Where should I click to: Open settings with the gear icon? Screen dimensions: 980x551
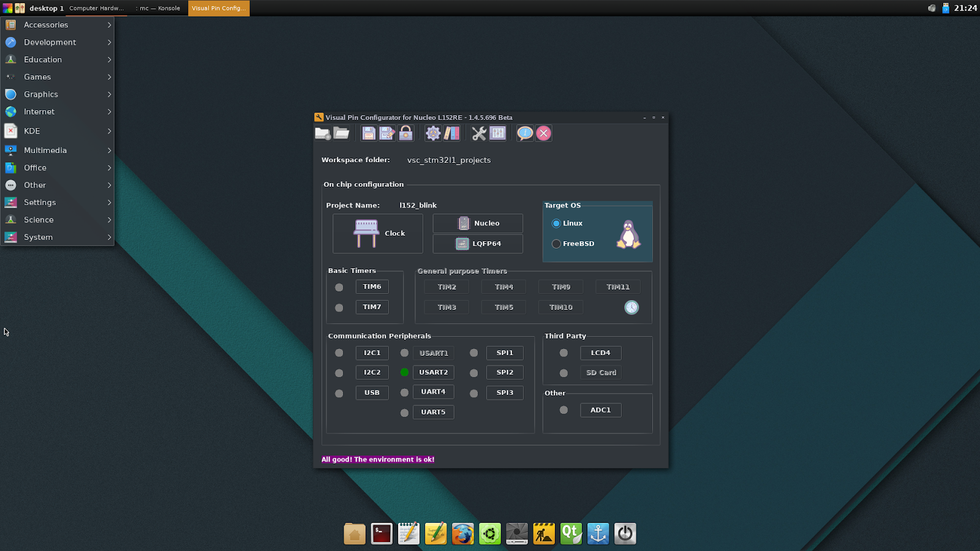(433, 133)
